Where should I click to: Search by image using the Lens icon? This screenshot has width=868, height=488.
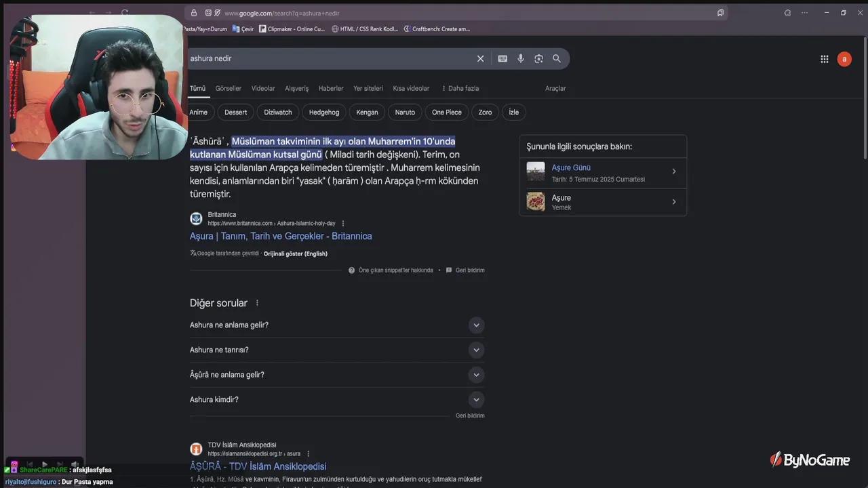538,59
